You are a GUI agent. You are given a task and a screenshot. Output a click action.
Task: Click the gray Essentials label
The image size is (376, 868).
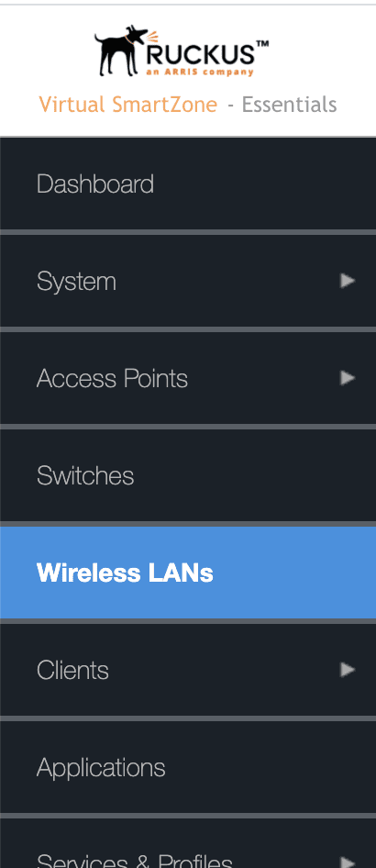coord(289,104)
